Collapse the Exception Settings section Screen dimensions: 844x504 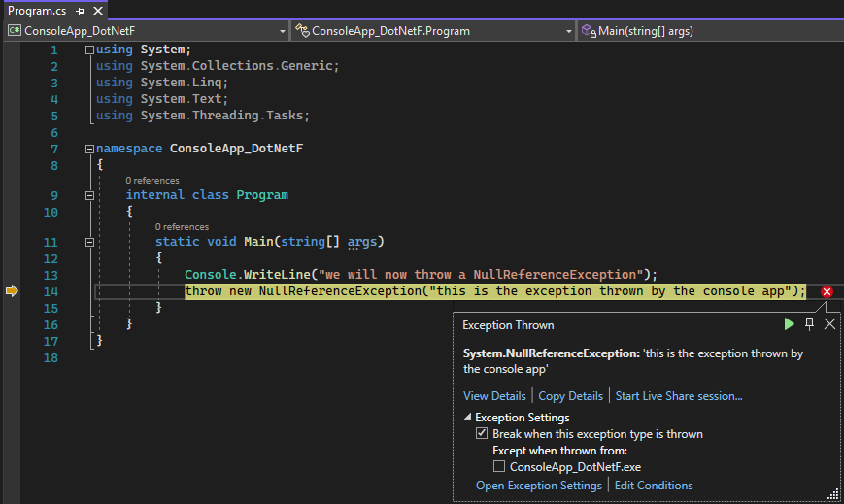(467, 418)
